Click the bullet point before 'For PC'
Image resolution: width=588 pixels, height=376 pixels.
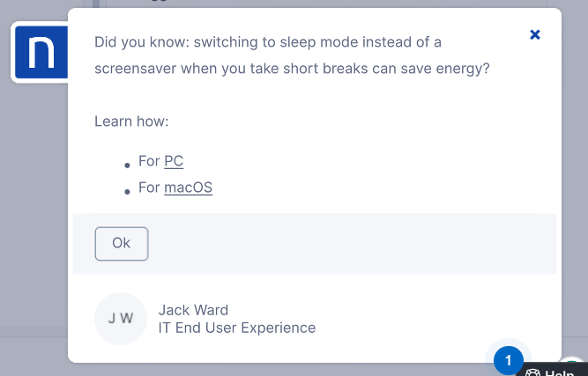tap(128, 164)
